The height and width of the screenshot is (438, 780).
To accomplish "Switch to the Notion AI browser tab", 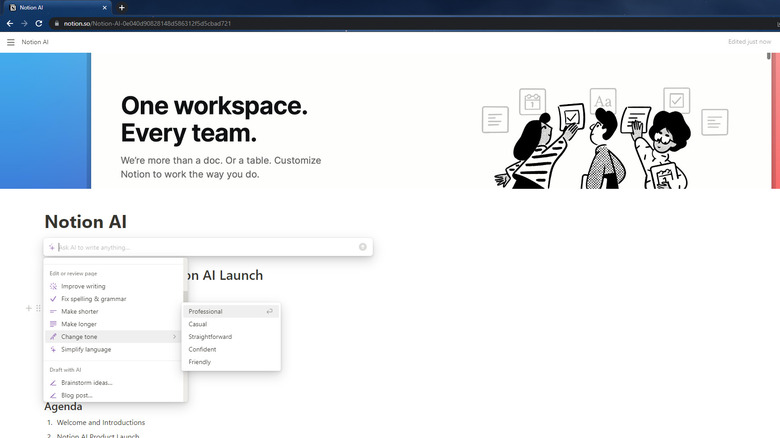I will point(57,7).
